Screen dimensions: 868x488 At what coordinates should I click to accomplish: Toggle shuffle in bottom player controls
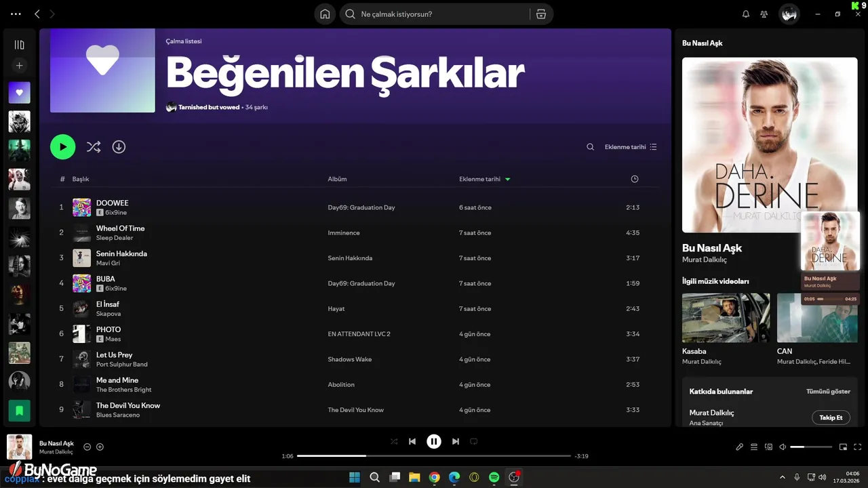(x=394, y=441)
